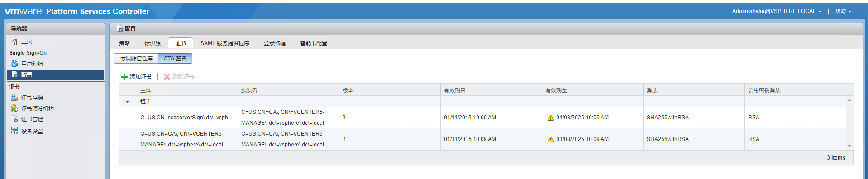Viewport: 868px width, 179px height.
Task: Switch to the SAML 服务提供程序 tab
Action: click(x=225, y=43)
